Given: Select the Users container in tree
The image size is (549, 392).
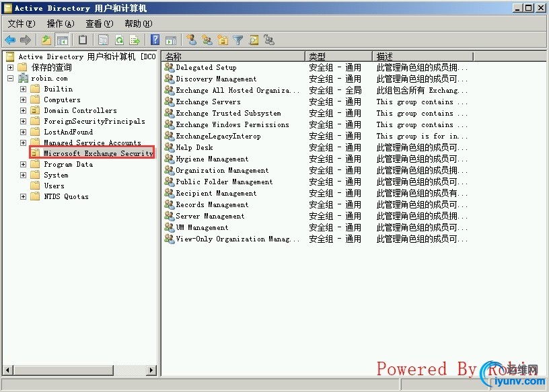Looking at the screenshot, I should click(x=54, y=186).
